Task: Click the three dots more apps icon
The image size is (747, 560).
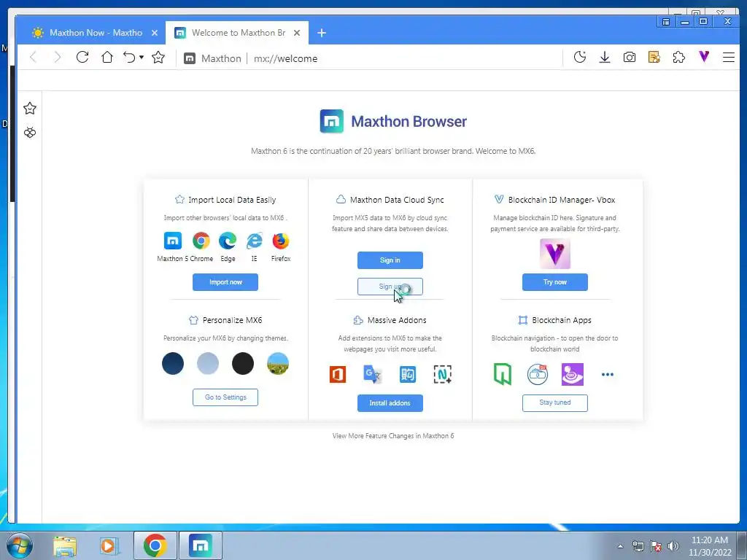Action: point(608,374)
